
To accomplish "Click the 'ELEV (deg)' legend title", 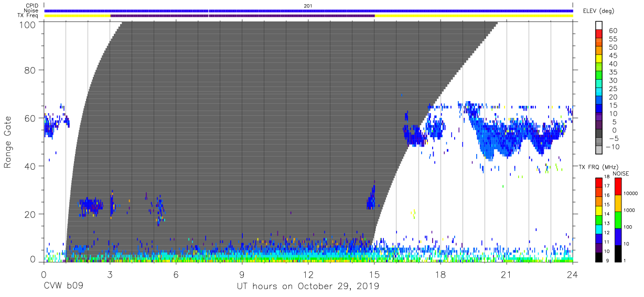I will [598, 11].
